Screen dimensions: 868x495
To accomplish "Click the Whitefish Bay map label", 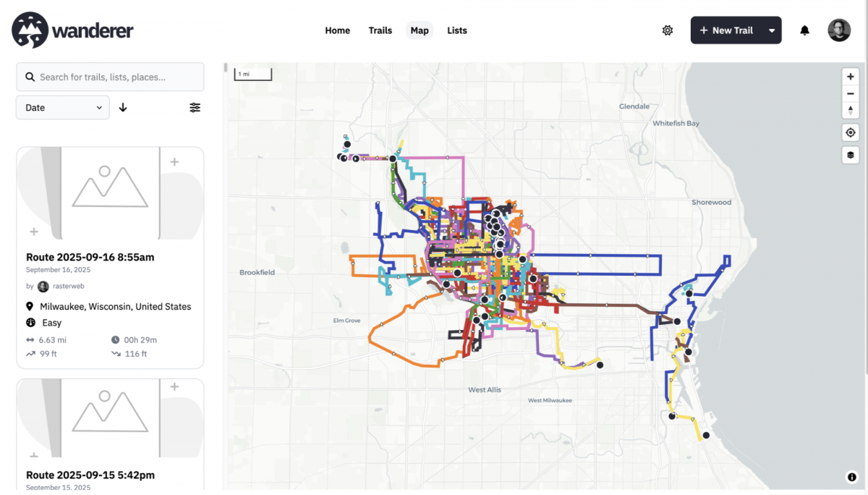I will [676, 124].
